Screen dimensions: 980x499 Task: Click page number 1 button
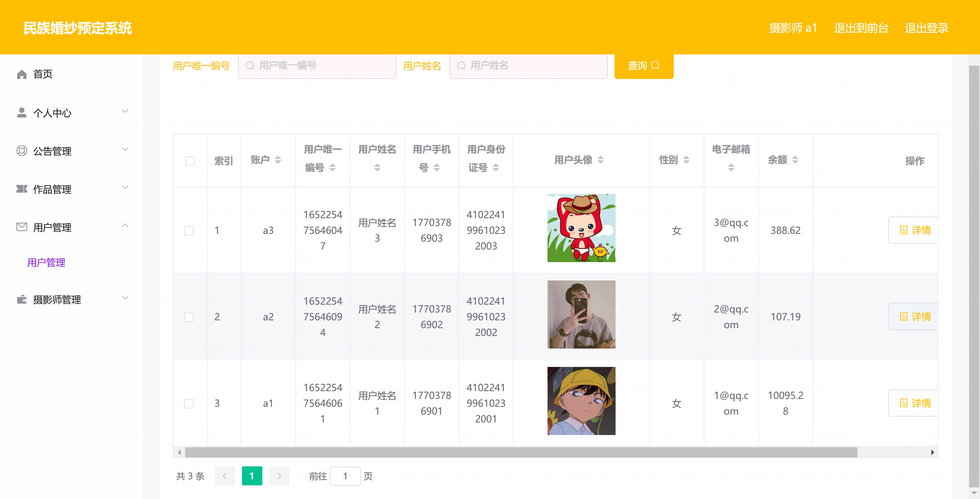click(252, 476)
